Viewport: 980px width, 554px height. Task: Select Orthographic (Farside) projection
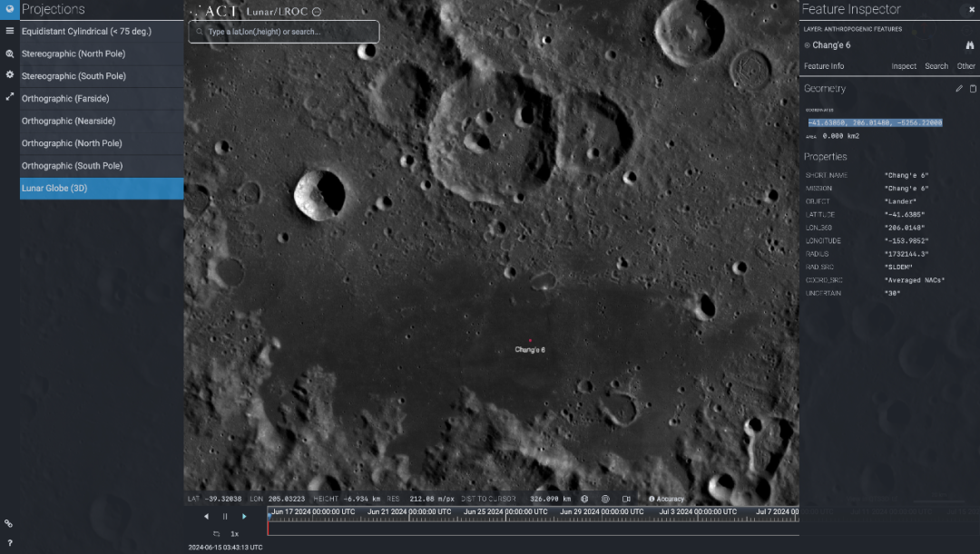click(x=102, y=99)
